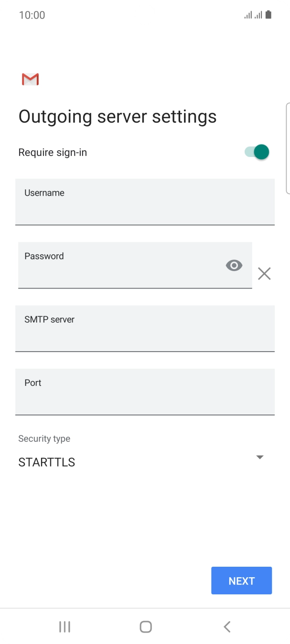Select the STARTTLS security value

pos(47,462)
